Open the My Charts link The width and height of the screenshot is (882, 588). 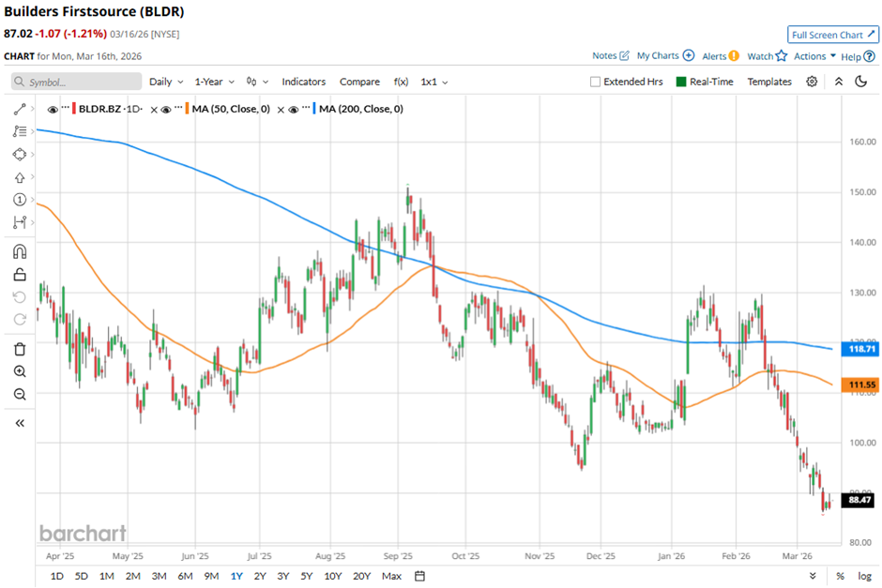pos(664,56)
